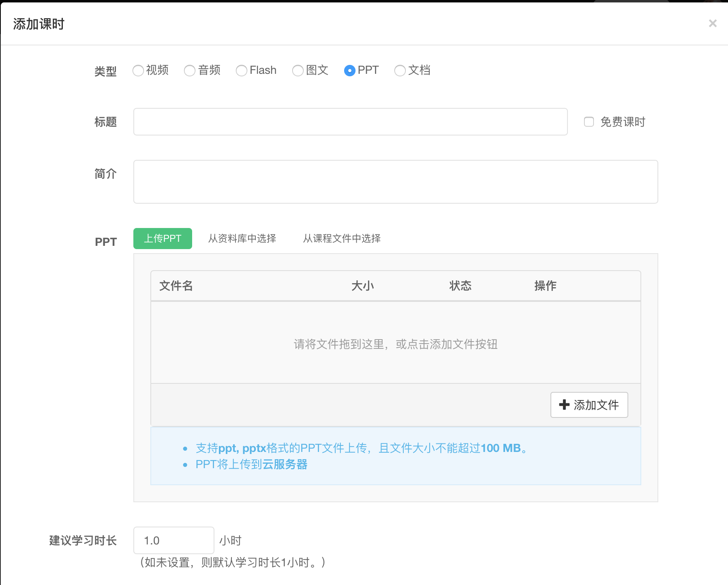Open the 从课程文件中选择 tab
This screenshot has height=585, width=728.
[342, 239]
